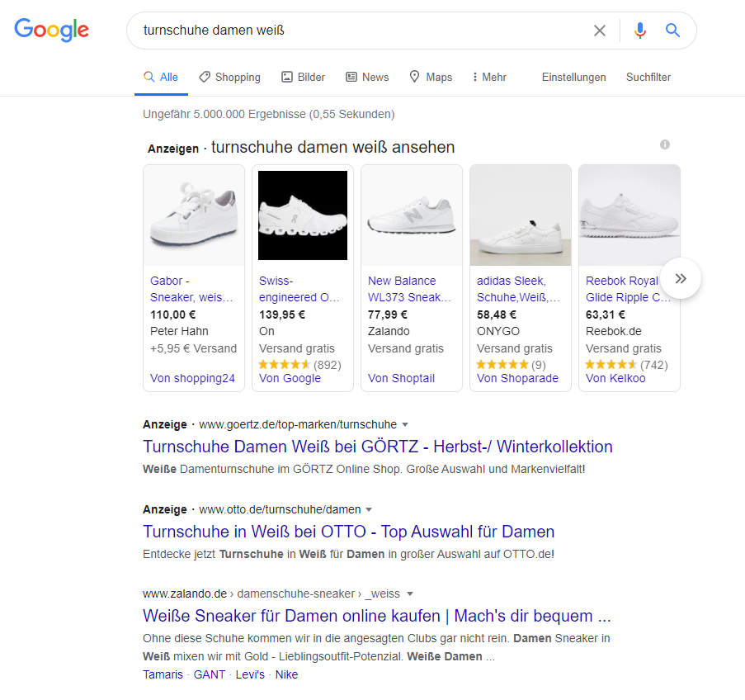Click Von Shoparade link
The height and width of the screenshot is (700, 745).
(517, 378)
